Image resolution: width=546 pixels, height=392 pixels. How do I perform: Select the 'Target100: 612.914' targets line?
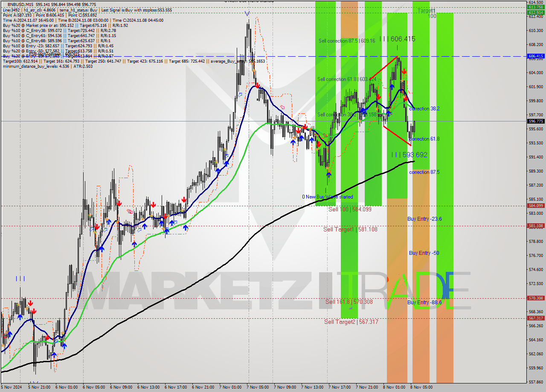(x=134, y=61)
